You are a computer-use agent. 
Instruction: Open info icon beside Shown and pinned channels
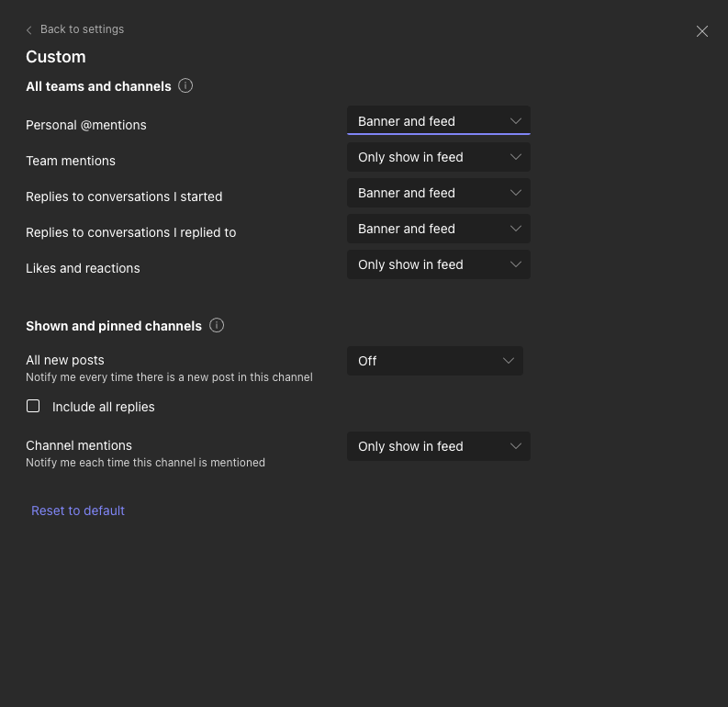point(217,325)
